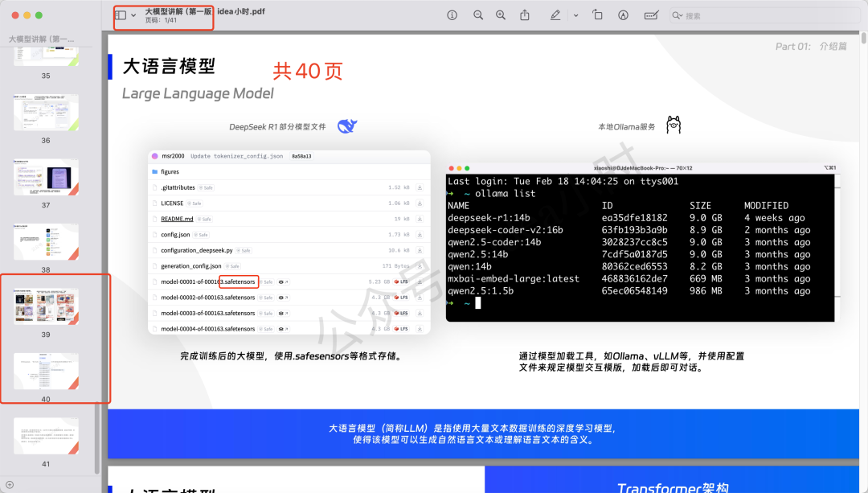The image size is (868, 493).
Task: Click the 8a58a13 commit hash badge
Action: click(x=301, y=156)
